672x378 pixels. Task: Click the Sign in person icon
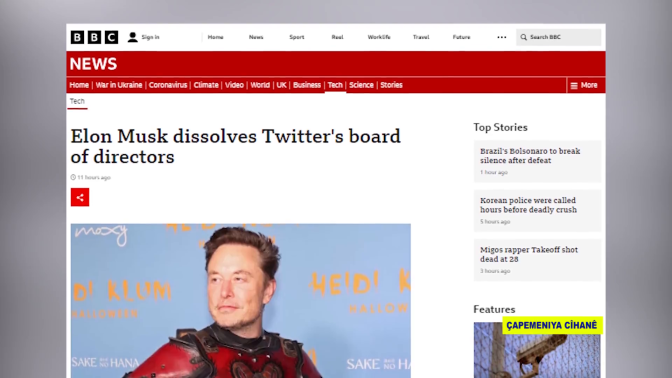click(x=132, y=37)
